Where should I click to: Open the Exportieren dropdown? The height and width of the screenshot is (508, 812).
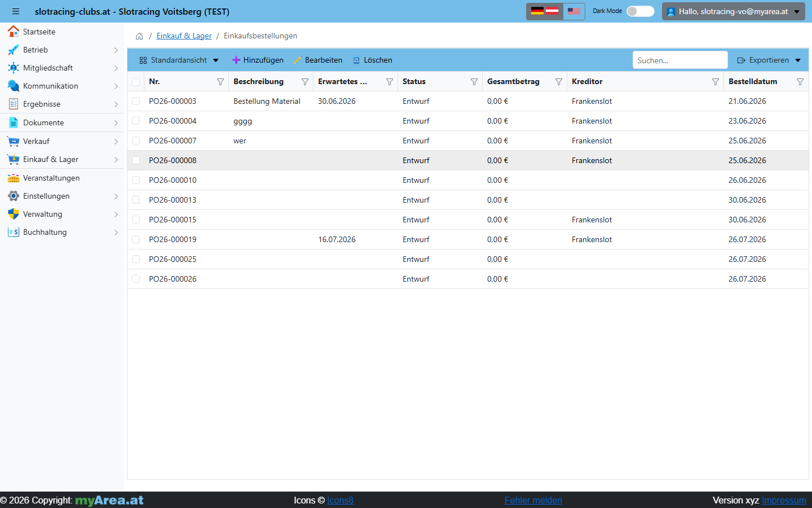pyautogui.click(x=769, y=60)
